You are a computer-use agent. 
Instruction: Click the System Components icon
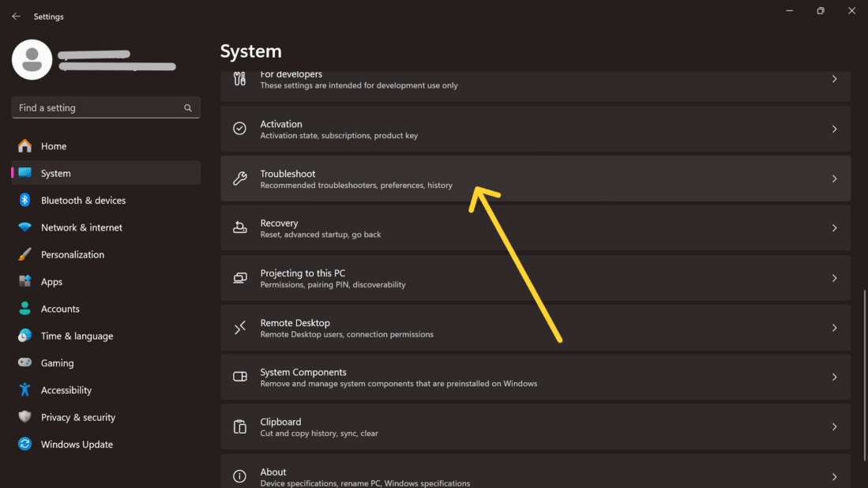(x=240, y=377)
